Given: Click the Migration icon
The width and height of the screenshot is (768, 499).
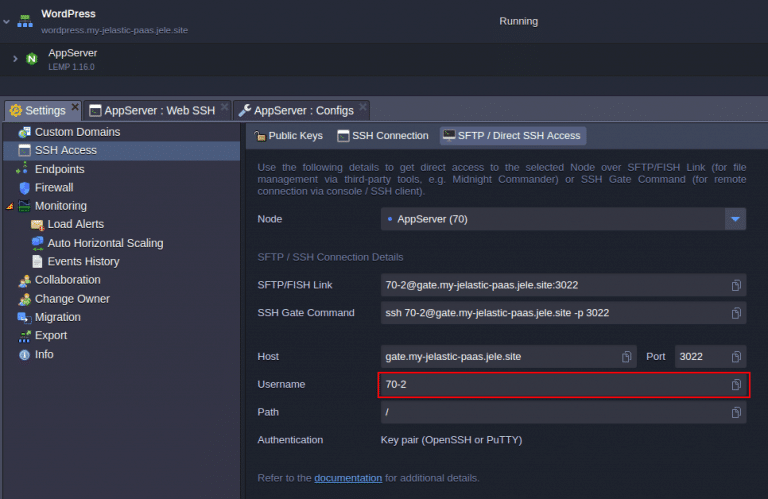Looking at the screenshot, I should pyautogui.click(x=24, y=318).
